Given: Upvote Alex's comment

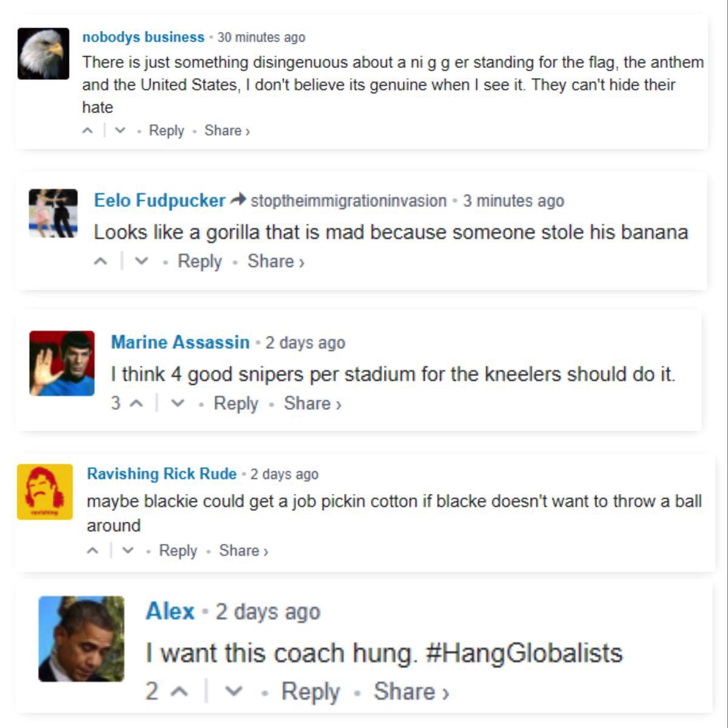Looking at the screenshot, I should [179, 692].
